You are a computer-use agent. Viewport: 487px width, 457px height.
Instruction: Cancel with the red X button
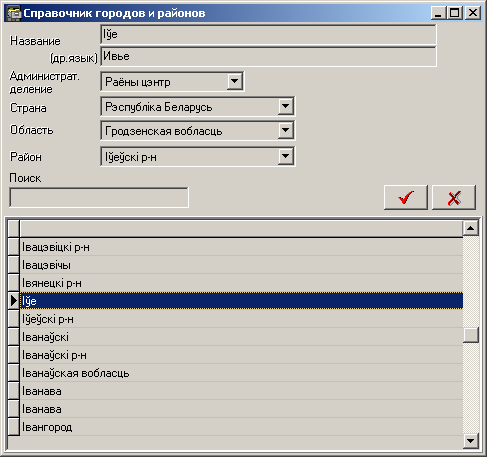click(454, 197)
